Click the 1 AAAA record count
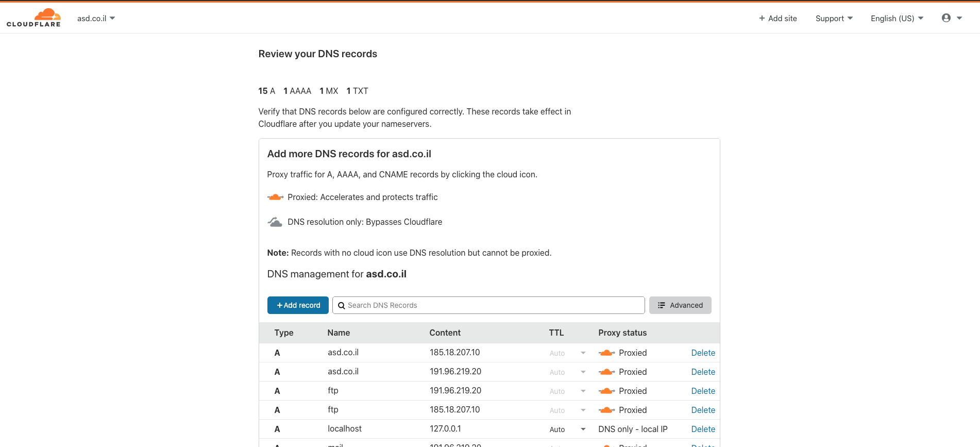Image resolution: width=980 pixels, height=447 pixels. coord(297,91)
